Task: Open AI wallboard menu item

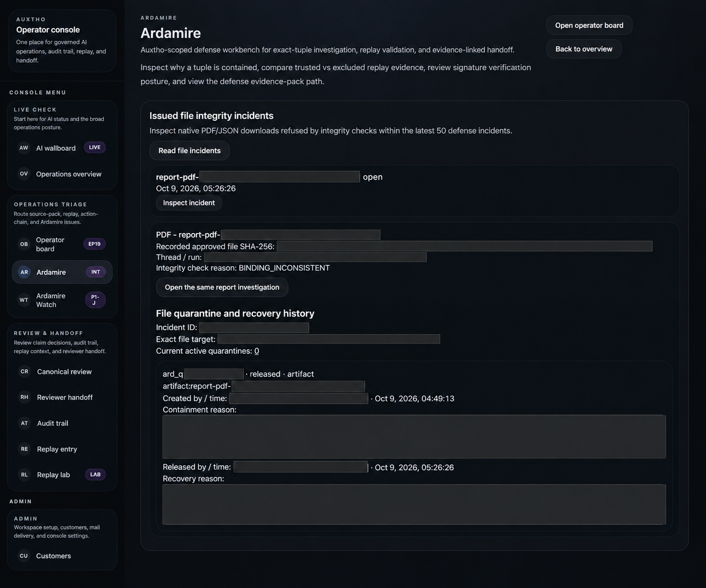Action: point(62,148)
